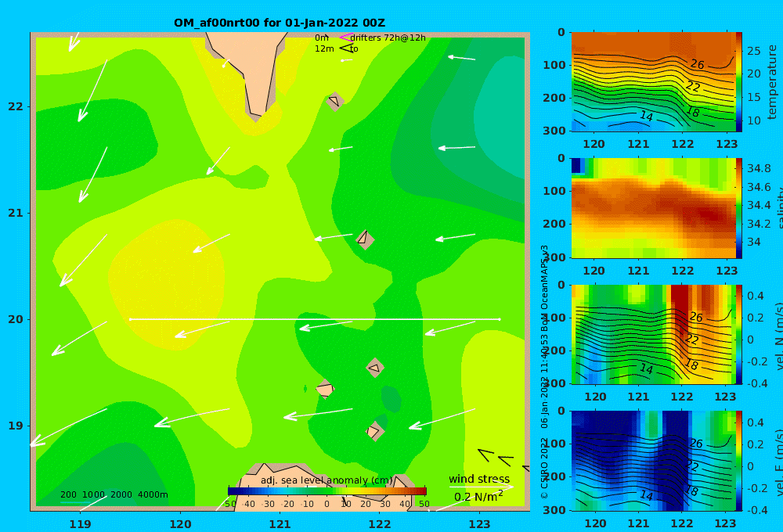Click the 25 tick on temperature color bar
This screenshot has height=532, width=783.
(753, 51)
